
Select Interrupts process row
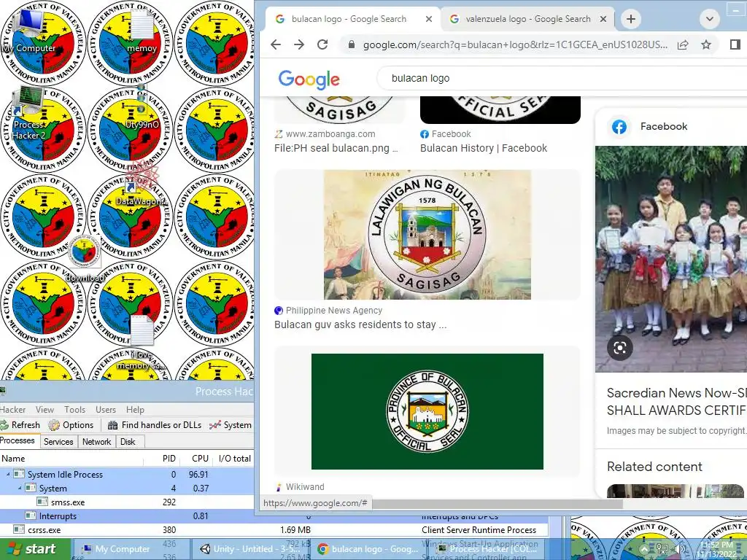127,516
